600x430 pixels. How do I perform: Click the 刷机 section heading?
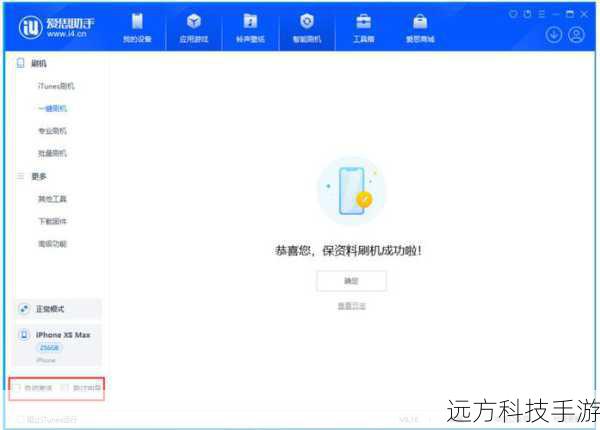coord(39,64)
